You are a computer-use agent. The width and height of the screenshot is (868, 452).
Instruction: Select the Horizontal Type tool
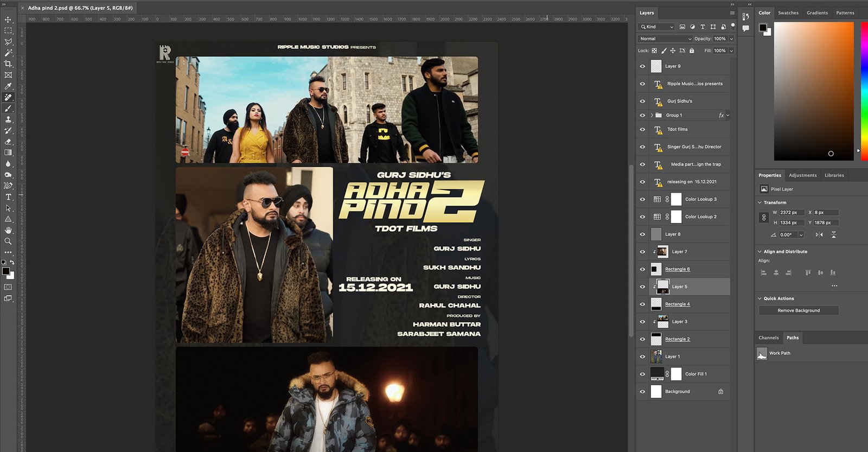(8, 197)
